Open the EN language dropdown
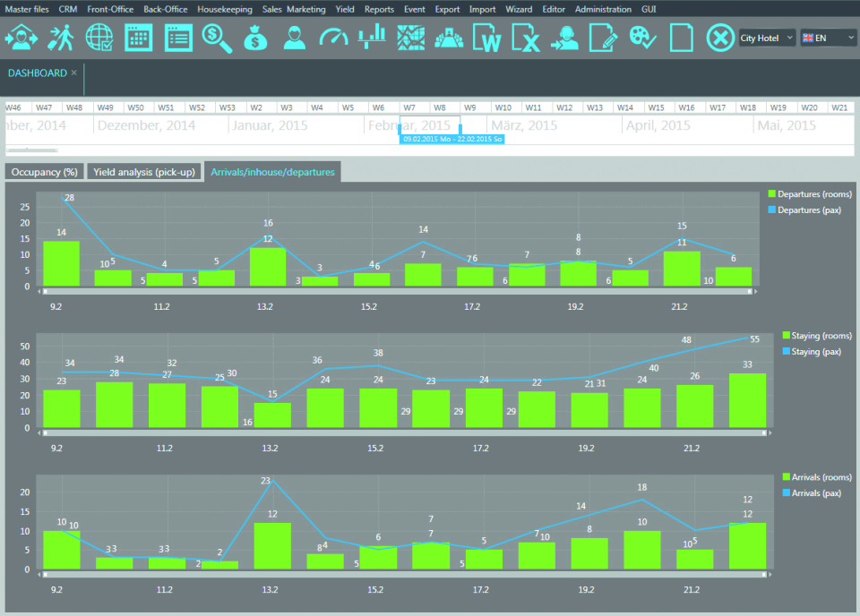860x616 pixels. pyautogui.click(x=828, y=38)
